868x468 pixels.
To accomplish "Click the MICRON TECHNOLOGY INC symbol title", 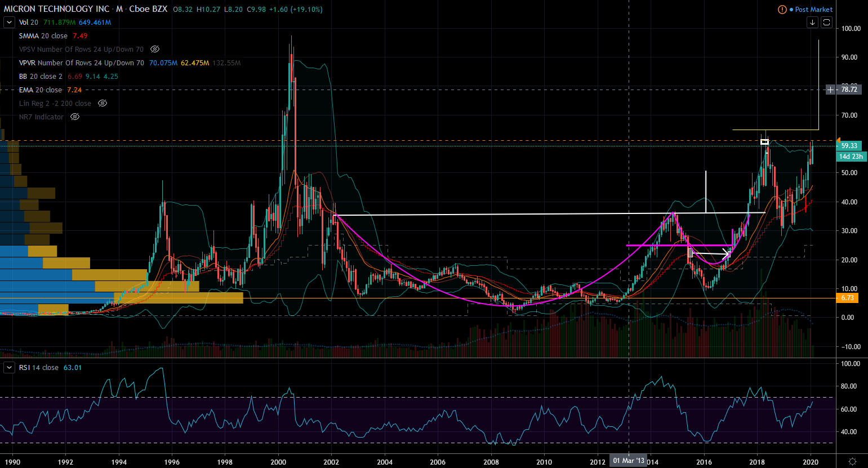I will pyautogui.click(x=56, y=9).
